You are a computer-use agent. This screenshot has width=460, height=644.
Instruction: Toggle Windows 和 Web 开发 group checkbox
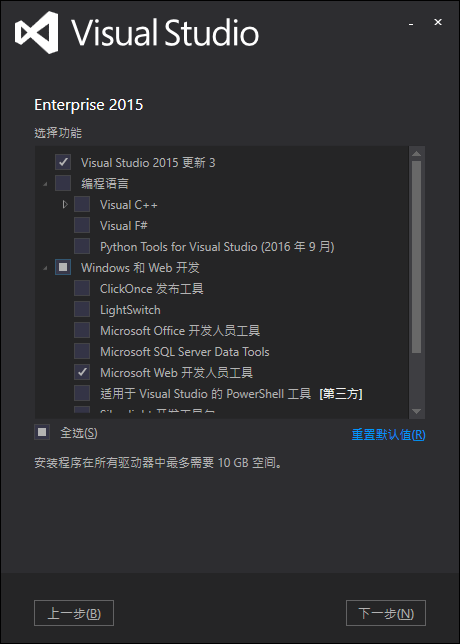pos(63,267)
